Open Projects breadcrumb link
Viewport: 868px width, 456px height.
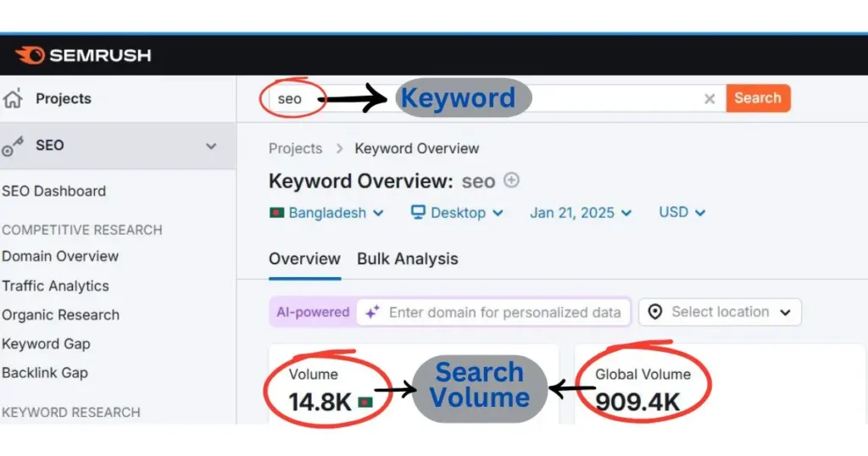(295, 148)
